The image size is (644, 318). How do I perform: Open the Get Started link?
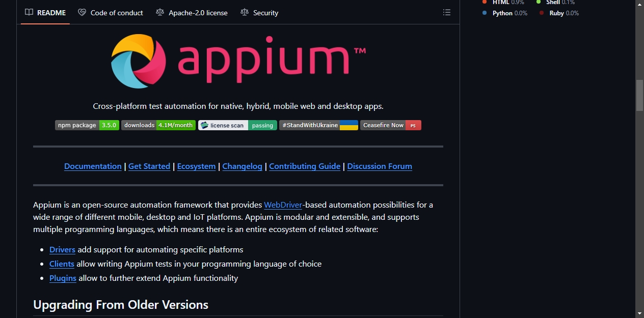[x=149, y=166]
